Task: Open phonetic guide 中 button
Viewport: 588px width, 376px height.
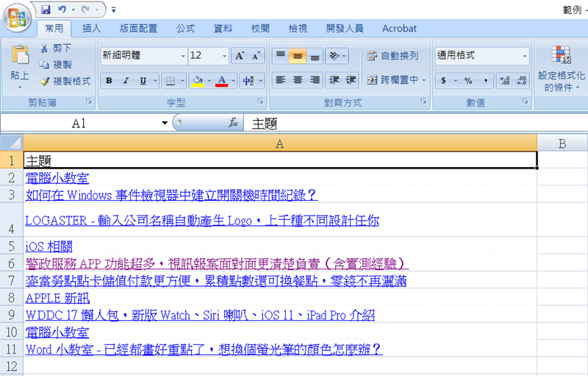Action: [x=248, y=81]
